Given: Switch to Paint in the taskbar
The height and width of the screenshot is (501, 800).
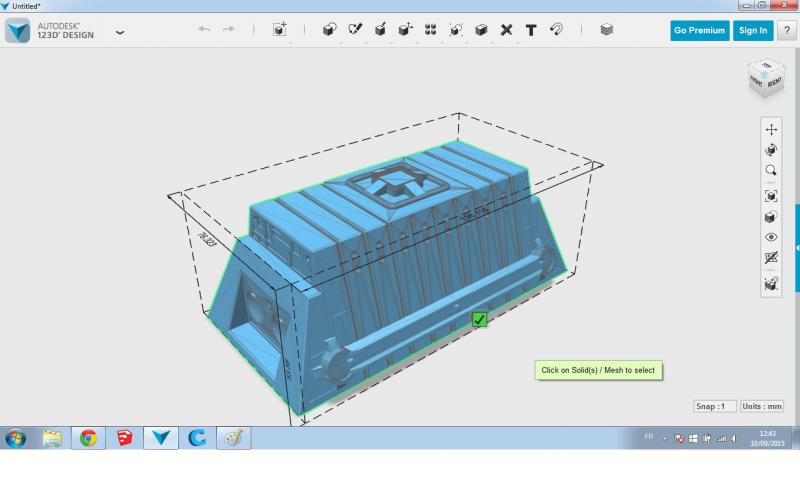Looking at the screenshot, I should coord(234,438).
